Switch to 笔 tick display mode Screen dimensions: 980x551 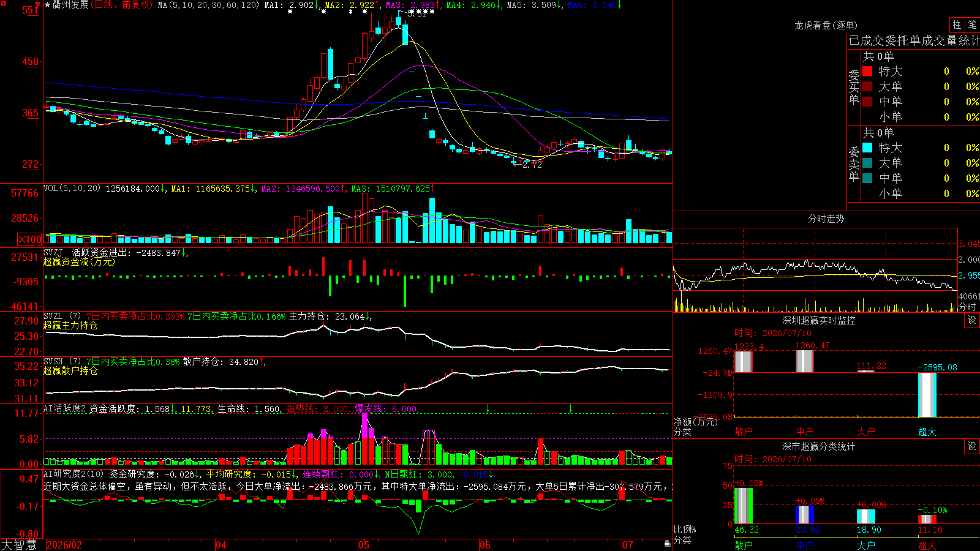coord(972,24)
